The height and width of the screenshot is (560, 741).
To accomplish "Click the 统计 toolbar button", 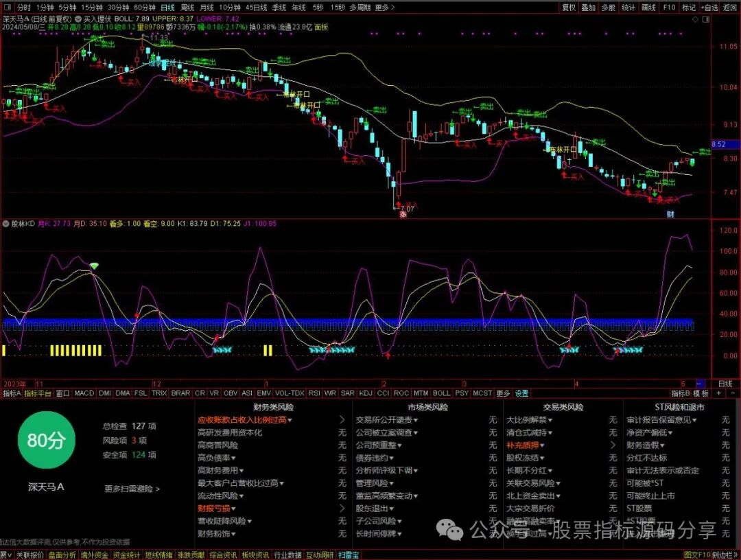I will [628, 8].
